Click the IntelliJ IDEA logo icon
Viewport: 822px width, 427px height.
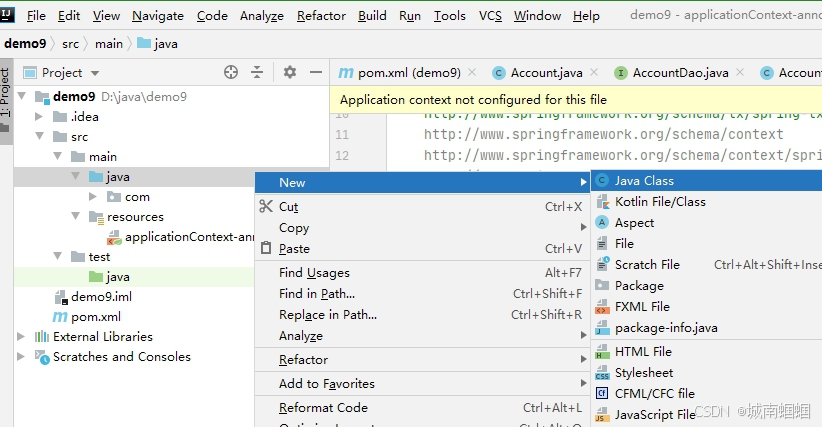(x=7, y=15)
